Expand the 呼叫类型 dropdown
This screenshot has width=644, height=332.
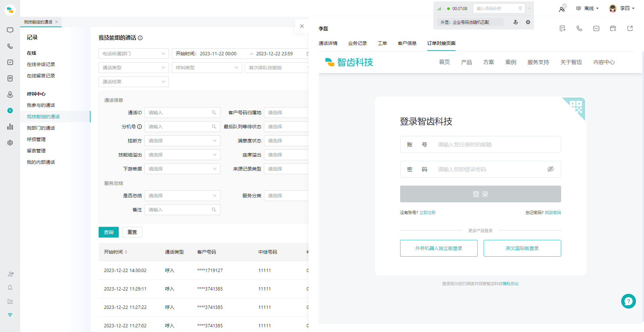pos(207,68)
